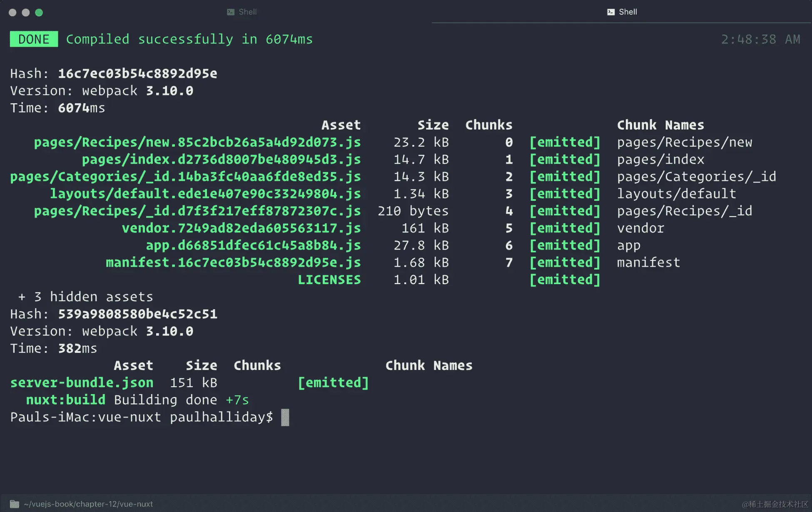Click the '+ 3 hidden assets' line
The width and height of the screenshot is (812, 512).
[x=86, y=297]
